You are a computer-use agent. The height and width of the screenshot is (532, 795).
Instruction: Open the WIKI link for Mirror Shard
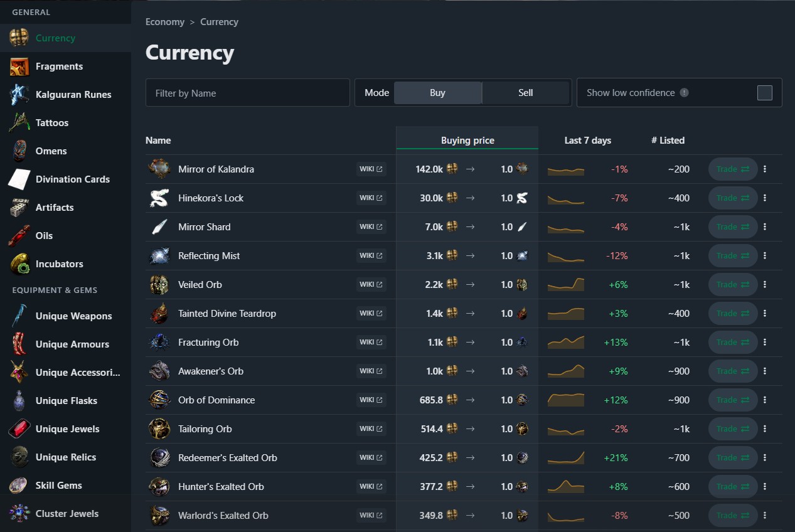[371, 227]
